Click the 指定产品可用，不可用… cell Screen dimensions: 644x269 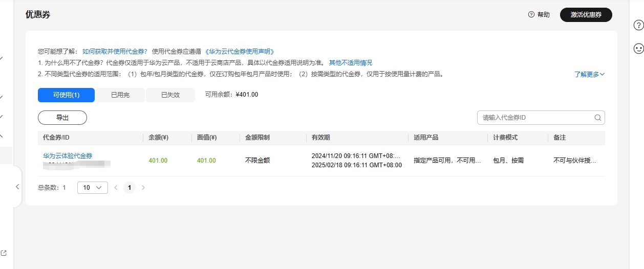click(x=447, y=161)
